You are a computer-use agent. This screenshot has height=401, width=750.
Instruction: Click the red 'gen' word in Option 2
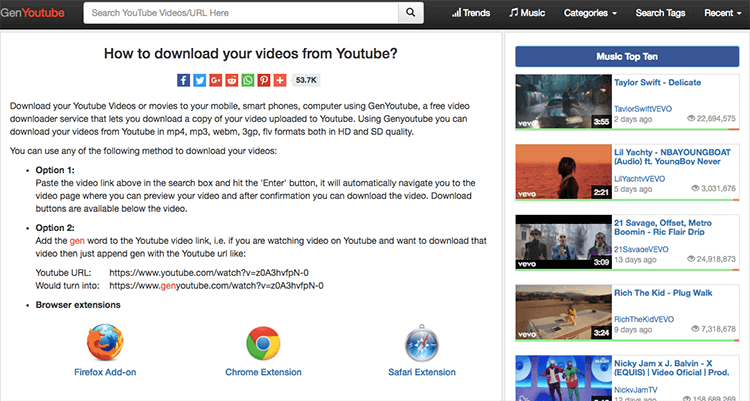tap(77, 241)
